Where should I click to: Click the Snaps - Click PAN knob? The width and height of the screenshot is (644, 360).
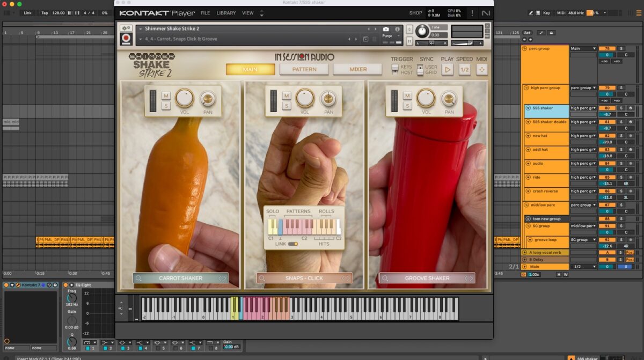328,99
